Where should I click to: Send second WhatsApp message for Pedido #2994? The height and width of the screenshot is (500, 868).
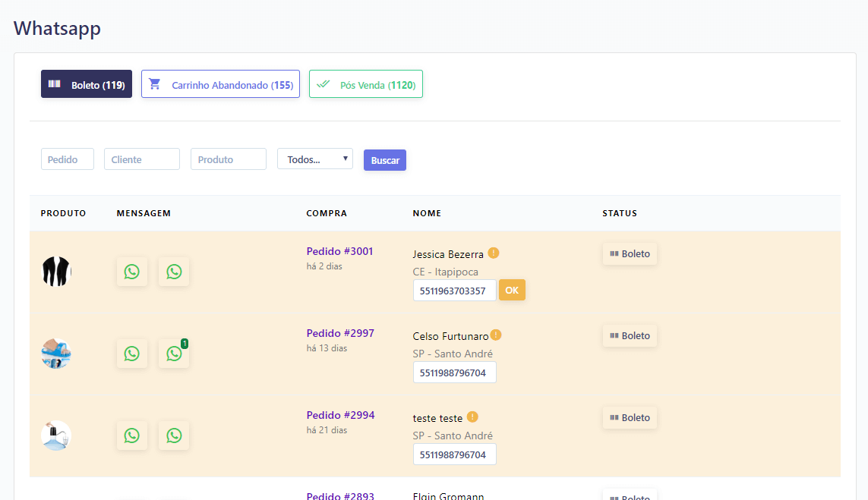(174, 436)
